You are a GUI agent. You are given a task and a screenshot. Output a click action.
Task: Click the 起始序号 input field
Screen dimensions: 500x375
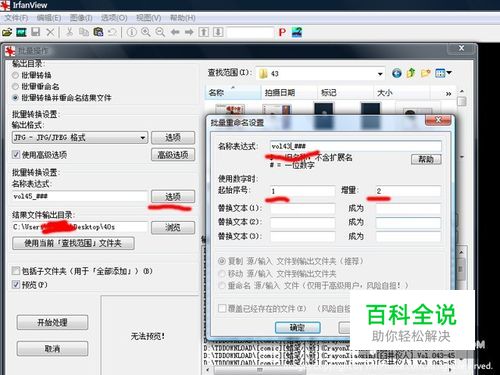click(302, 191)
